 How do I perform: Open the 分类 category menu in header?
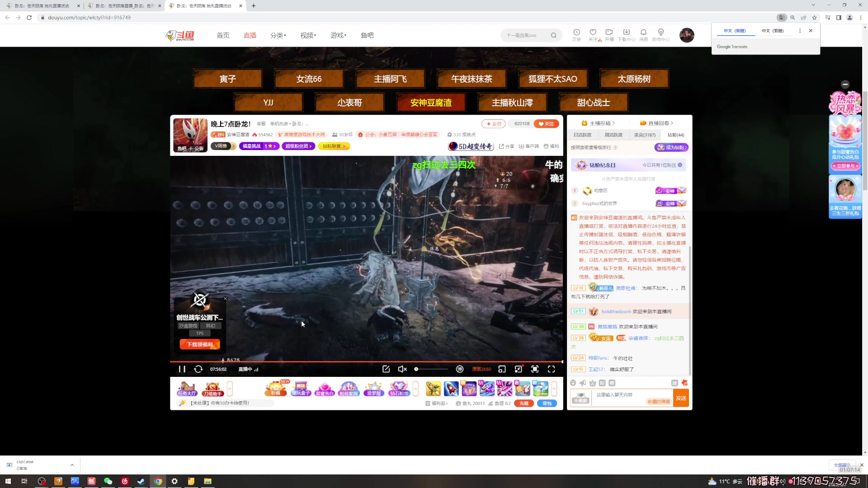pos(278,35)
